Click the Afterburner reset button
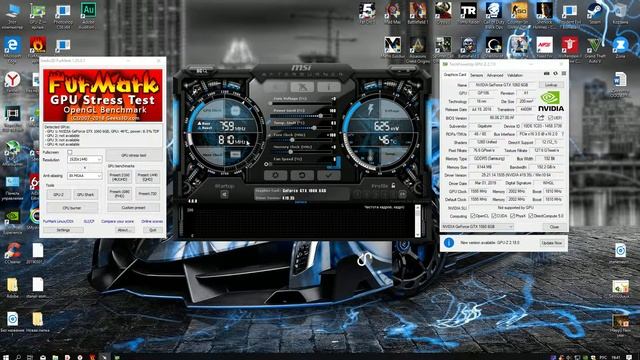Image resolution: width=640 pixels, height=360 pixels. point(302,176)
